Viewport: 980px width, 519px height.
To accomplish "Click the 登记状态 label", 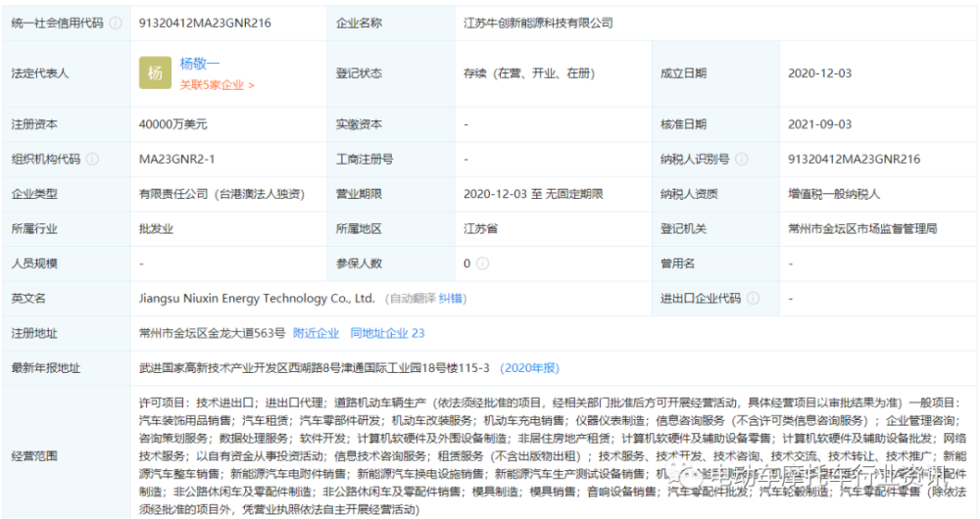I will 359,73.
